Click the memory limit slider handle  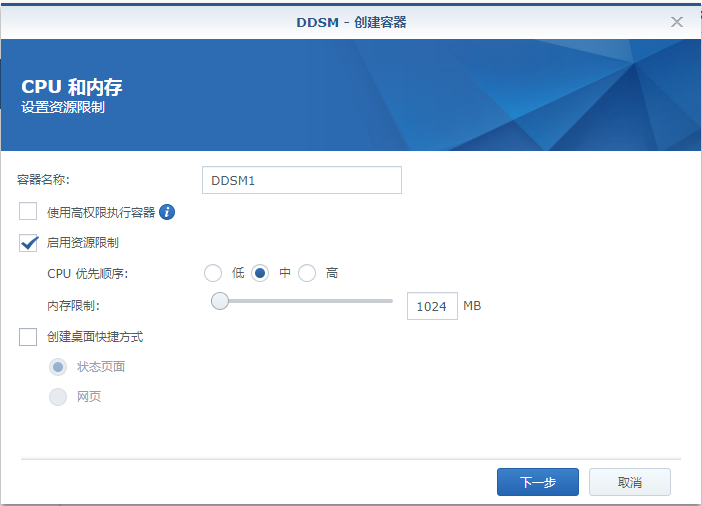219,301
